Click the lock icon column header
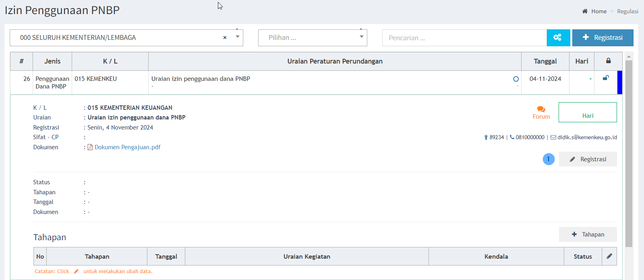 coord(608,61)
